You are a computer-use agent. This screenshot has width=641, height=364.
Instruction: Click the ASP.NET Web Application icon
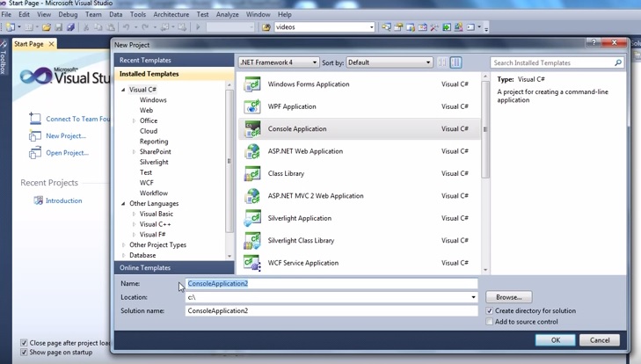[x=252, y=151]
